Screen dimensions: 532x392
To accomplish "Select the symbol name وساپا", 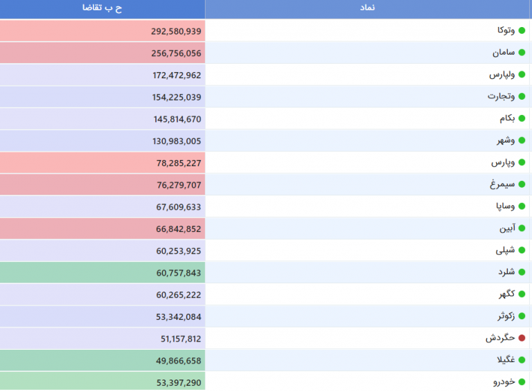I will click(x=505, y=206).
